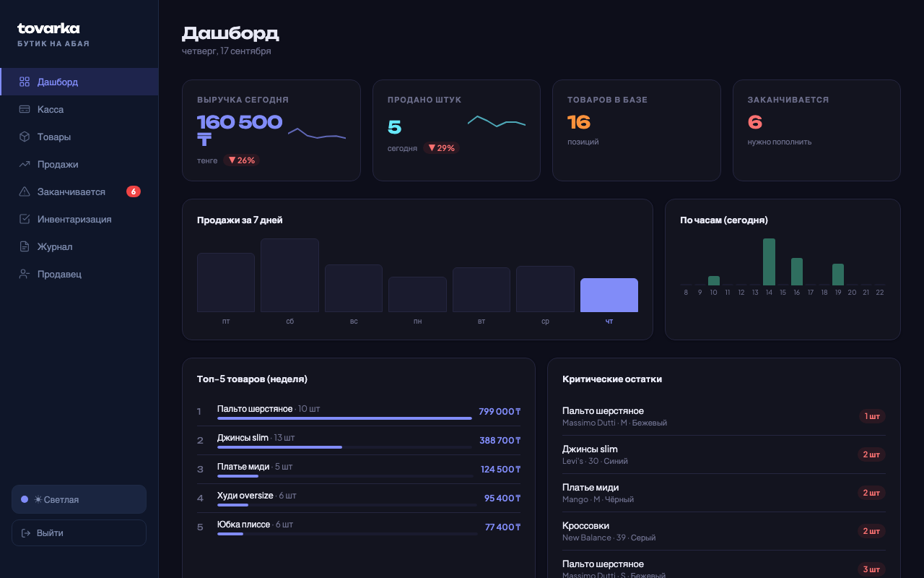
Task: Click the Журнал document icon
Action: pos(25,246)
